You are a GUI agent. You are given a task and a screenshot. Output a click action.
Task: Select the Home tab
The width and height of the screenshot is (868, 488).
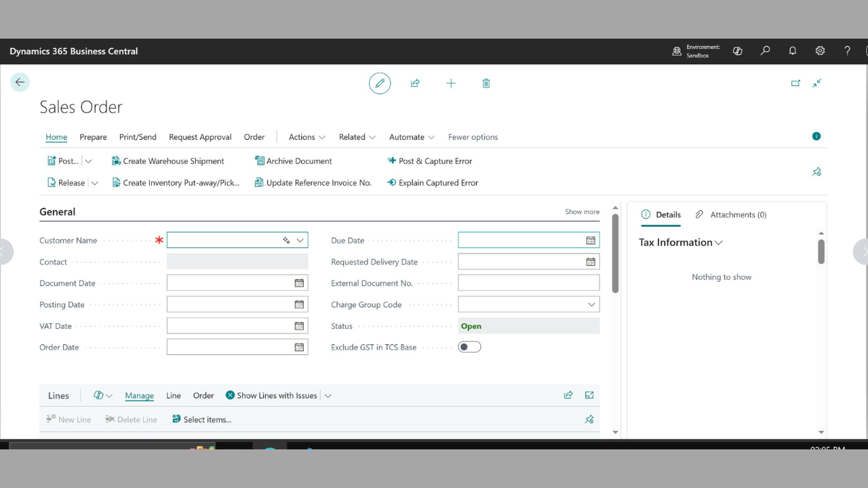(x=56, y=137)
